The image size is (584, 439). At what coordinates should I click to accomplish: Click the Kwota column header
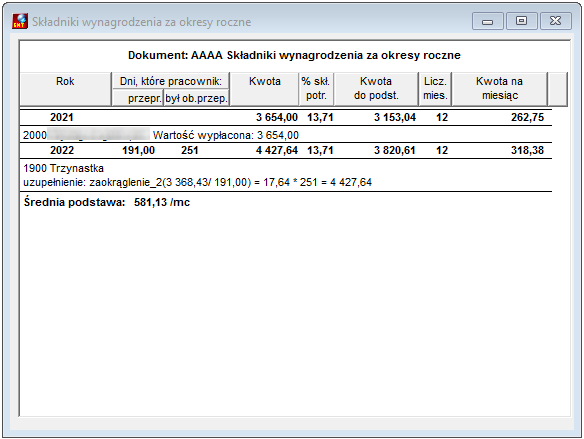click(264, 89)
